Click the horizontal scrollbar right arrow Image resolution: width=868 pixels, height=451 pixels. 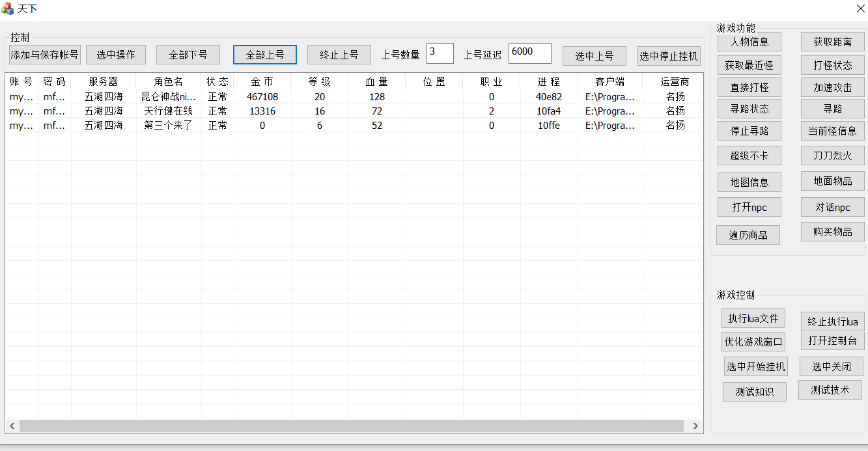pos(694,425)
